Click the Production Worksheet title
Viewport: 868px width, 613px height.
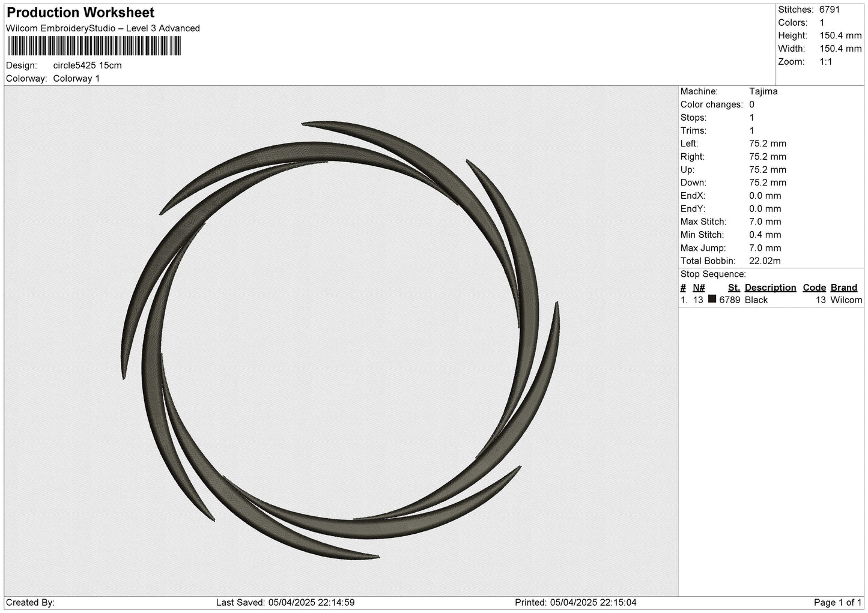(80, 13)
